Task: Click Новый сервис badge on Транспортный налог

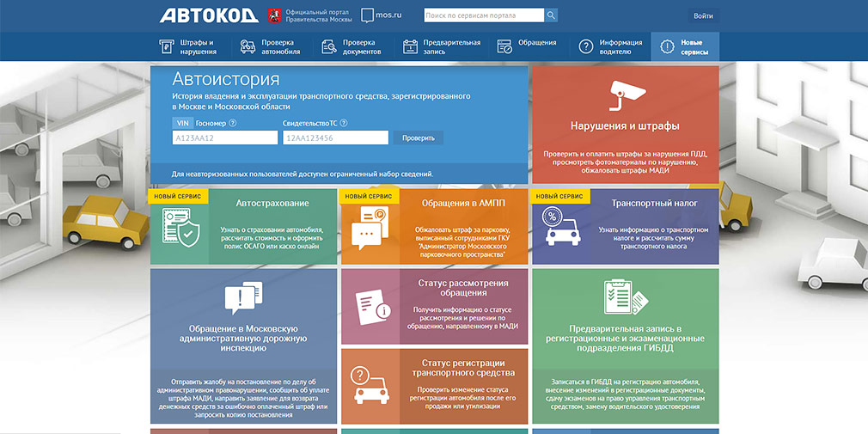Action: coord(561,197)
